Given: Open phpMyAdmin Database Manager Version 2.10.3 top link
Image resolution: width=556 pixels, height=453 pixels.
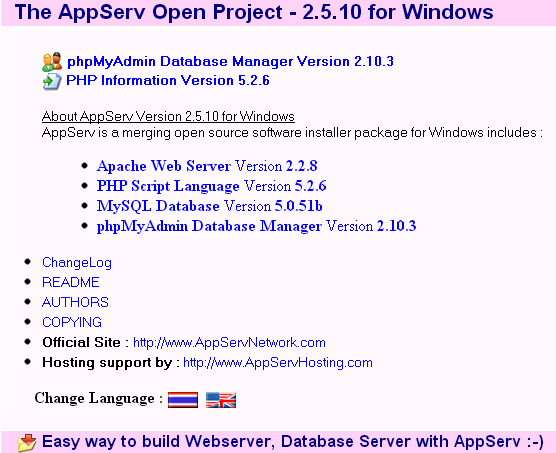Looking at the screenshot, I should tap(230, 61).
